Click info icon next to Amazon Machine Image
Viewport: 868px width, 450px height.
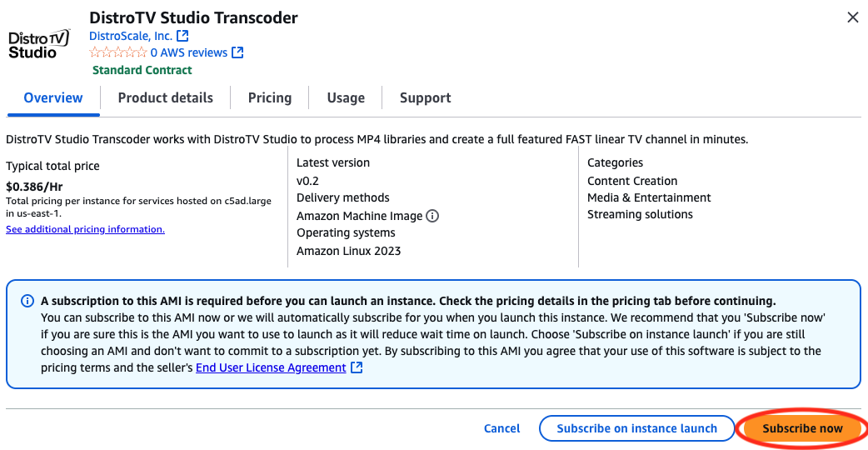432,216
